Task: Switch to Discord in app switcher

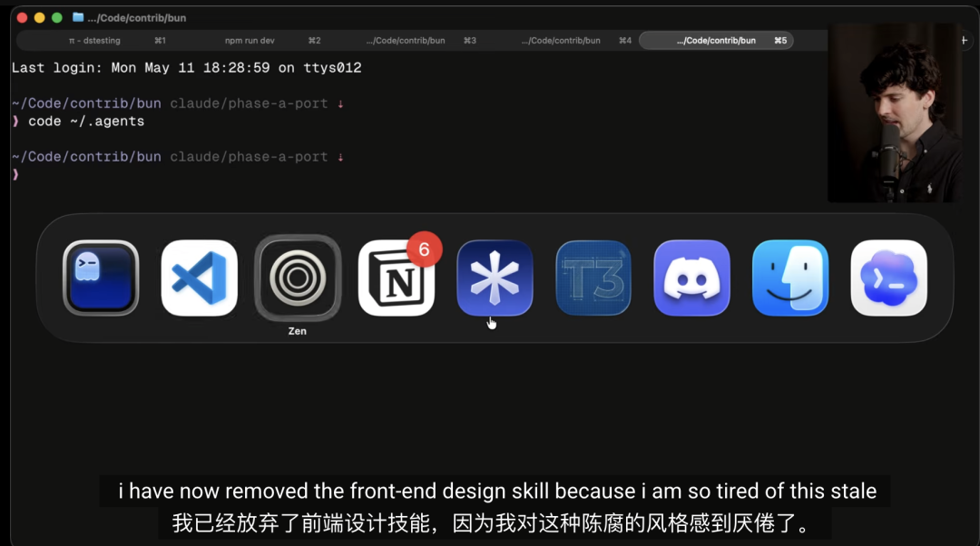Action: point(691,278)
